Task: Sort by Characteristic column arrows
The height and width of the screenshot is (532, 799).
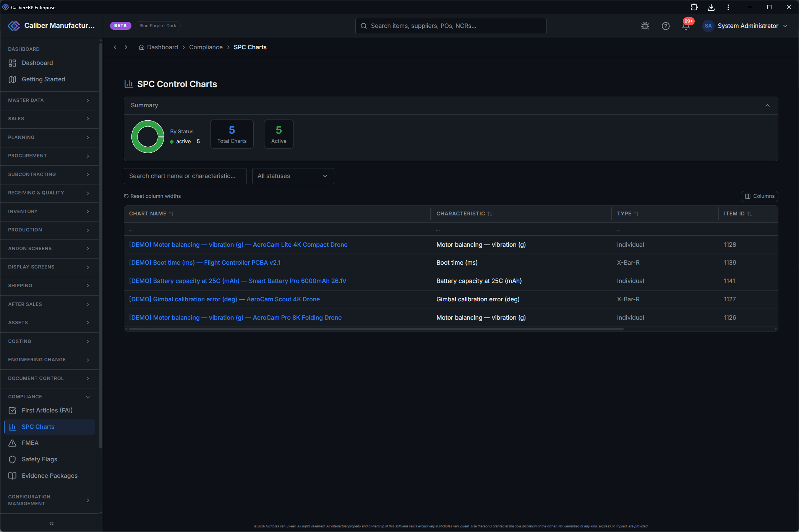Action: pyautogui.click(x=490, y=214)
